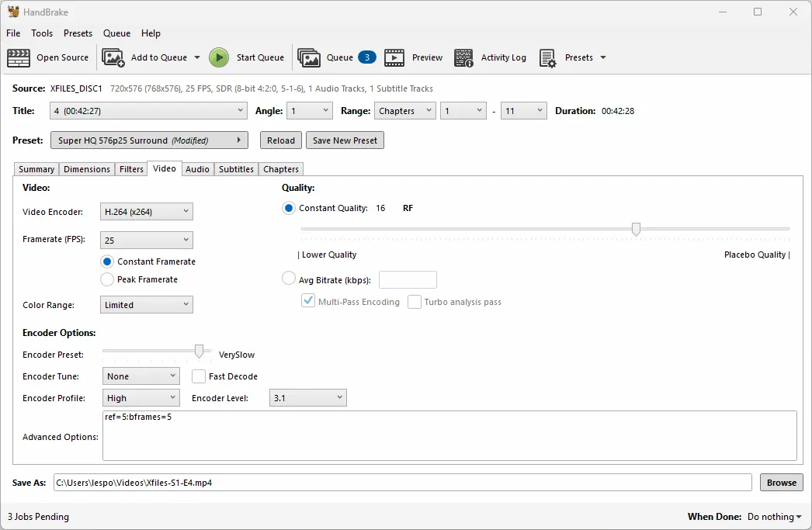Open Activity Log via its icon

[x=463, y=58]
